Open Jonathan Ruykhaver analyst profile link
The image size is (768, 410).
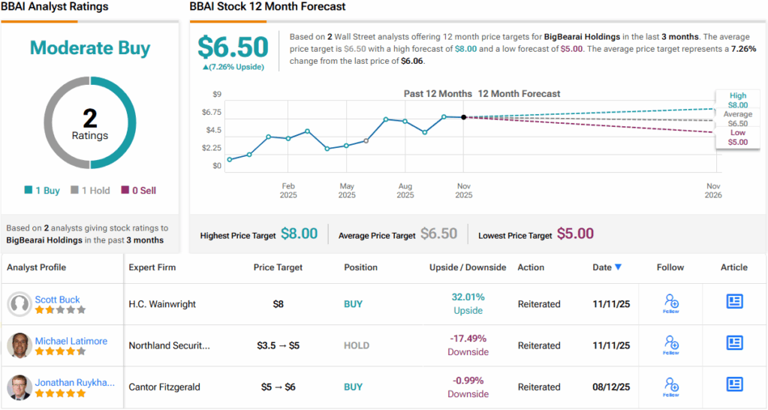pyautogui.click(x=77, y=380)
